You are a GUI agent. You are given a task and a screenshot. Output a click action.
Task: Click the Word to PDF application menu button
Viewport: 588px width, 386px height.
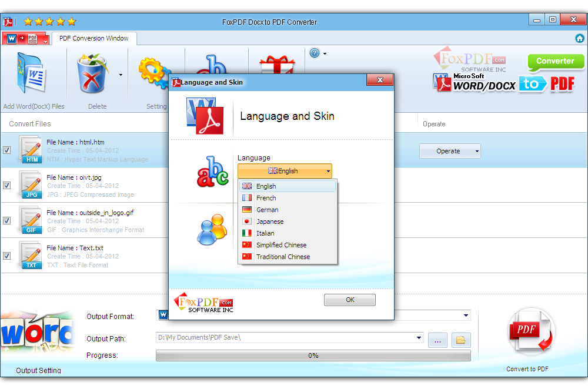pyautogui.click(x=26, y=38)
